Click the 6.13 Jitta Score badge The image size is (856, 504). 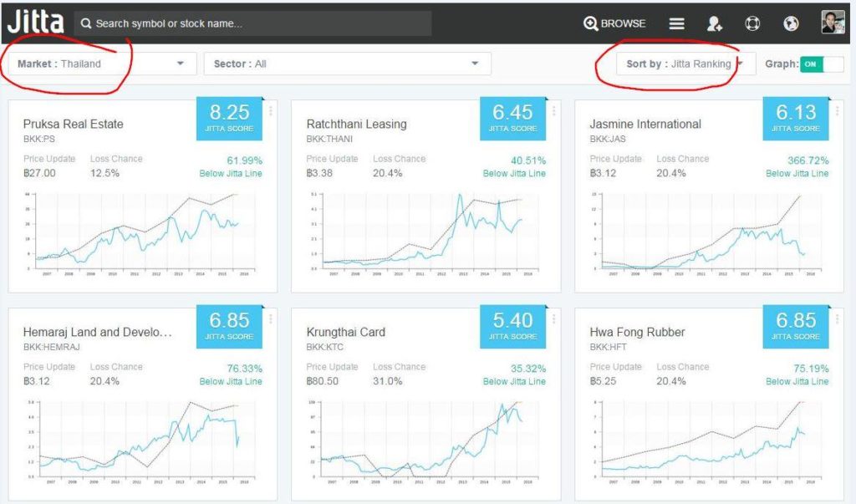pyautogui.click(x=796, y=119)
